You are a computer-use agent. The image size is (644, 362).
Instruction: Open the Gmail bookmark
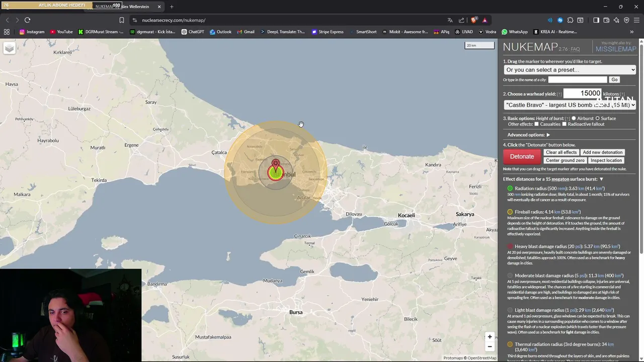point(246,32)
